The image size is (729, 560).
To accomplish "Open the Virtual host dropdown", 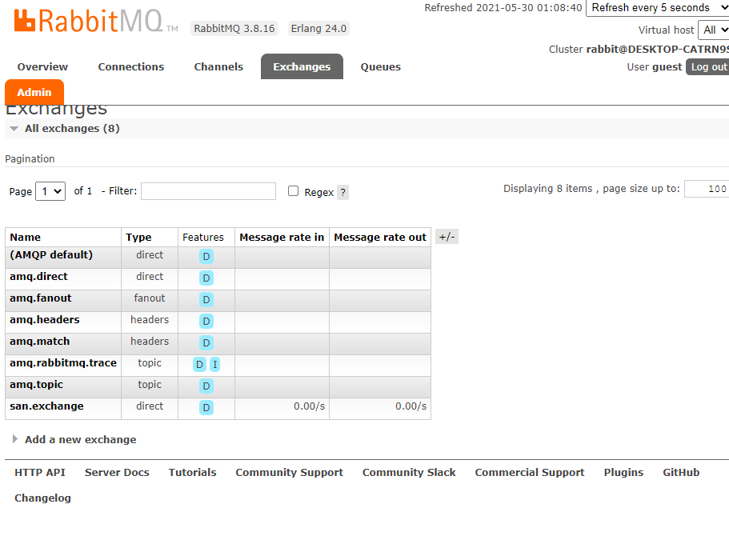I will [x=716, y=30].
